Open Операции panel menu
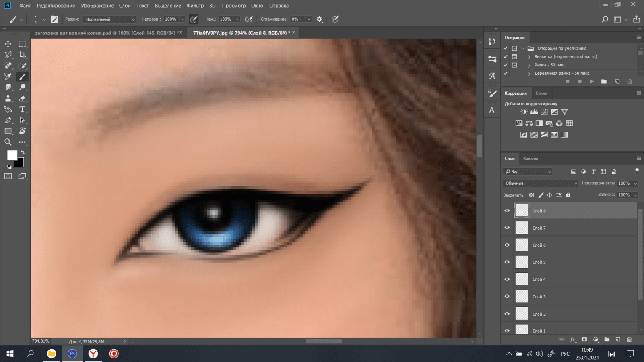The image size is (644, 362). (x=639, y=37)
